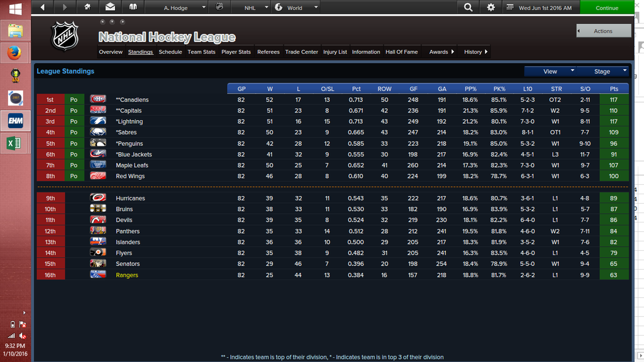Viewport: 644px width, 362px height.
Task: Expand the History submenu
Action: click(475, 52)
